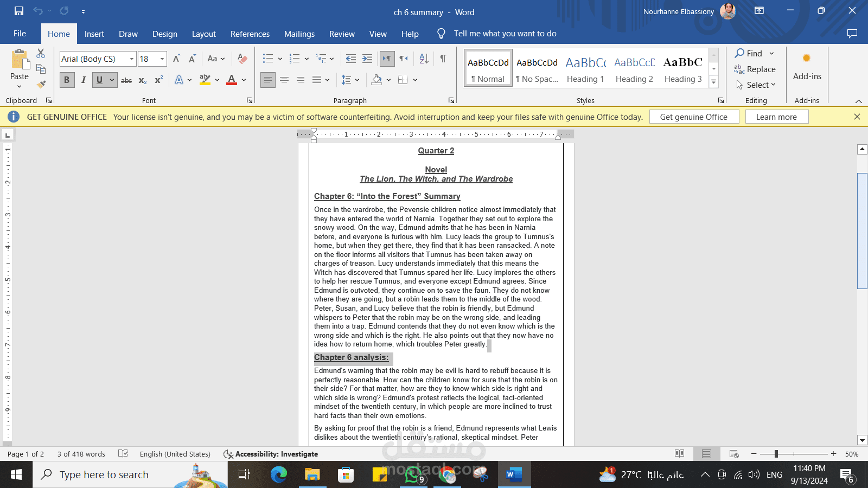Select the Format Painter tool
This screenshot has height=488, width=868.
[x=41, y=84]
